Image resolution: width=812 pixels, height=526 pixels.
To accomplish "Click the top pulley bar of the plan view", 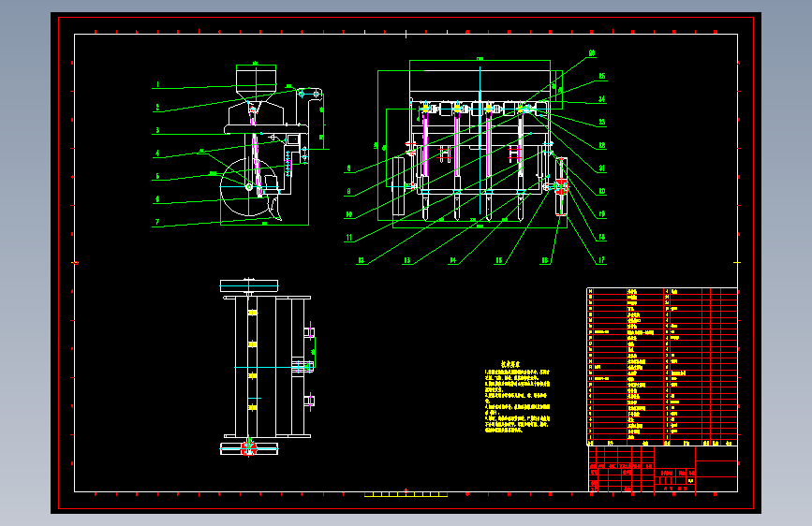I will 249,285.
